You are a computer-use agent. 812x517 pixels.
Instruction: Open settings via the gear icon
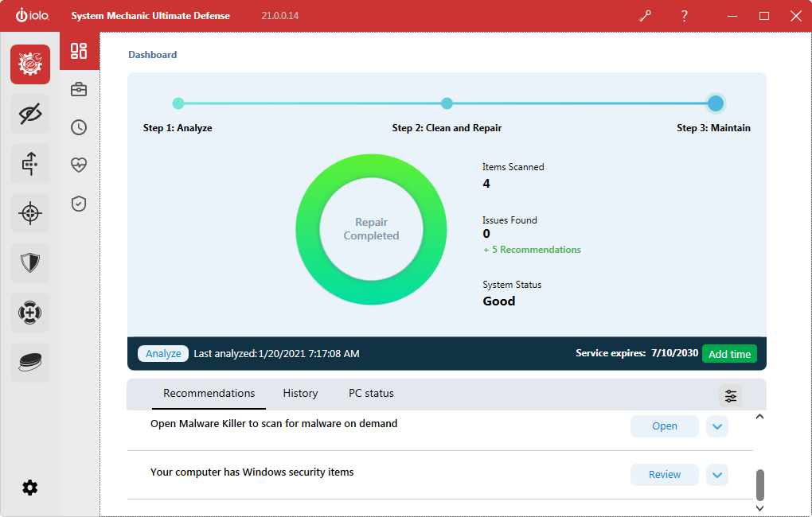[x=30, y=488]
